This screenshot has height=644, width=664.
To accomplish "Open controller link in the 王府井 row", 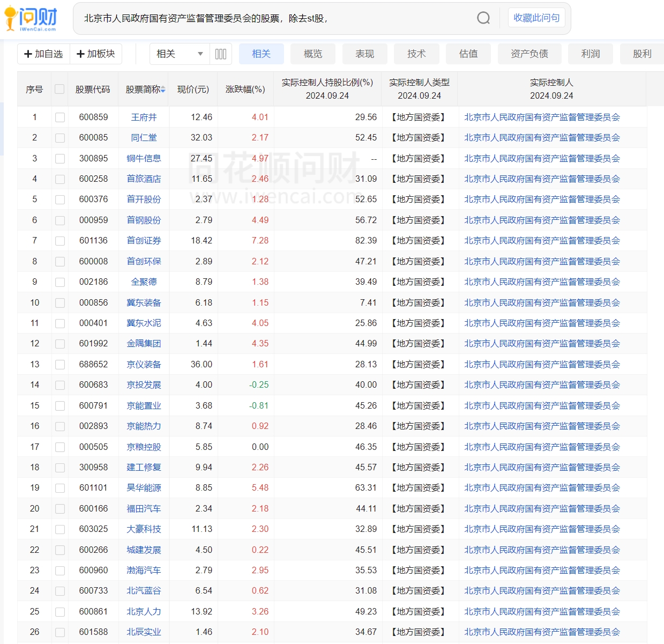I will coord(542,117).
